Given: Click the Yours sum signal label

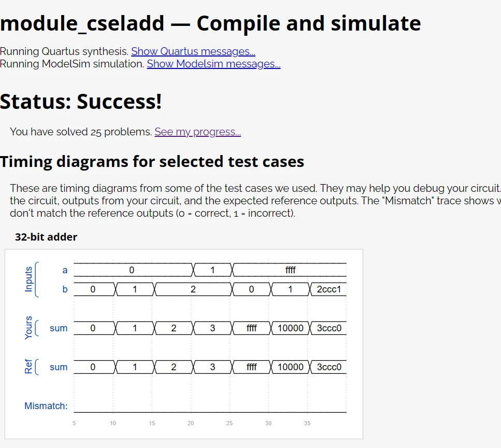Looking at the screenshot, I should click(x=59, y=328).
